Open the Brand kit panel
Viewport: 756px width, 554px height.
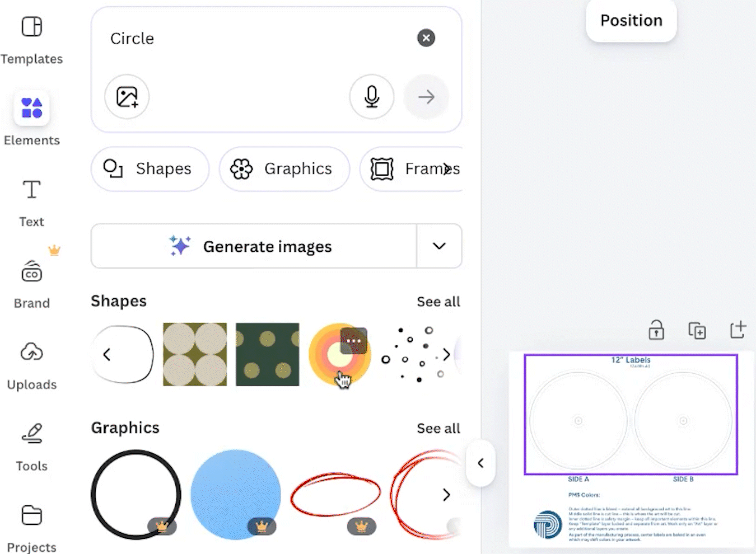[32, 283]
